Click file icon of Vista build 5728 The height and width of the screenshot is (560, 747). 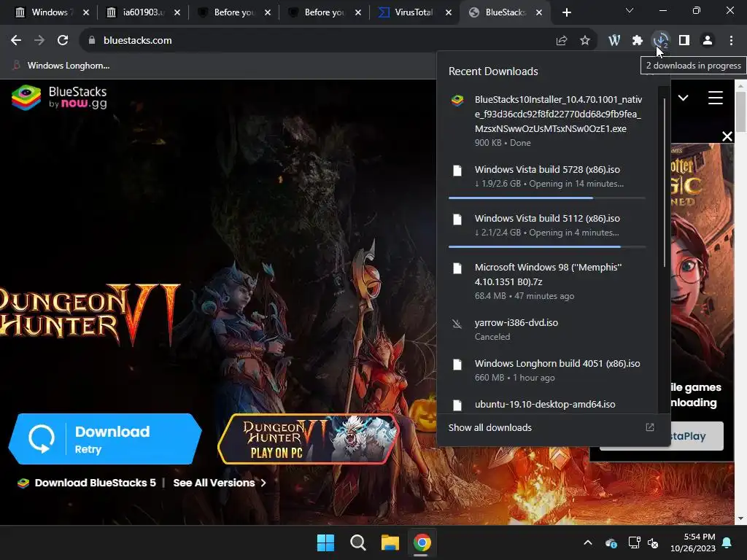coord(457,171)
